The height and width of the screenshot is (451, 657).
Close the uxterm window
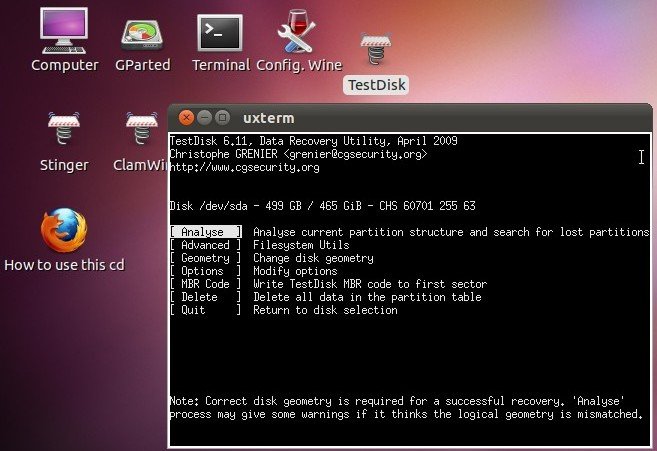(186, 118)
